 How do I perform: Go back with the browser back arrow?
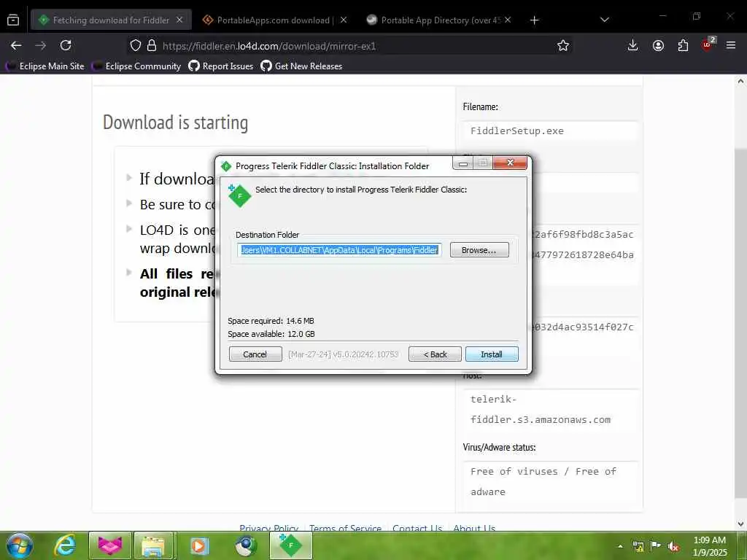coord(16,46)
